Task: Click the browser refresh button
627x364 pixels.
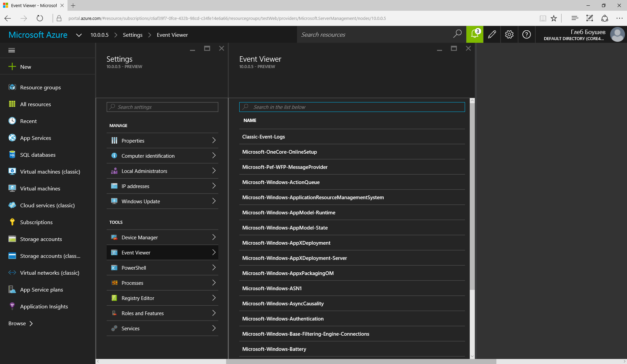Action: click(40, 18)
